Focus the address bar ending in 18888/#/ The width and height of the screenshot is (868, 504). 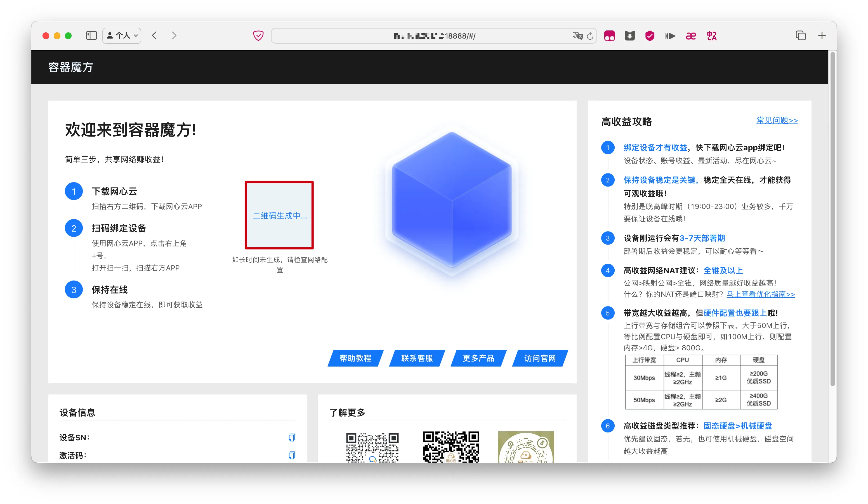tap(434, 36)
